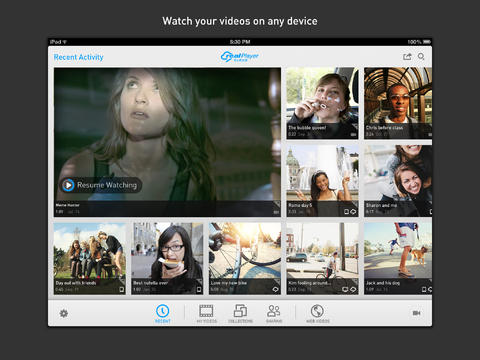Switch to My Videos tab
480x360 pixels.
207,313
